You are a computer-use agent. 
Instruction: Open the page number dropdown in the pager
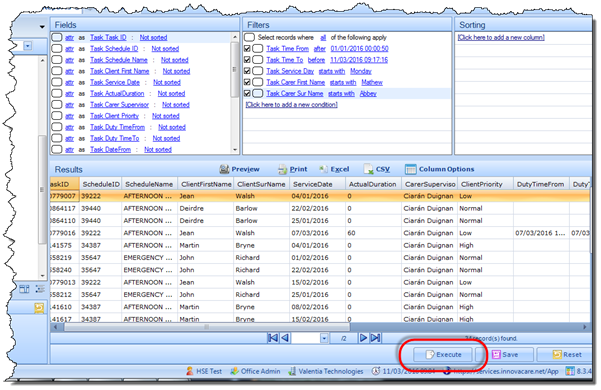point(324,338)
